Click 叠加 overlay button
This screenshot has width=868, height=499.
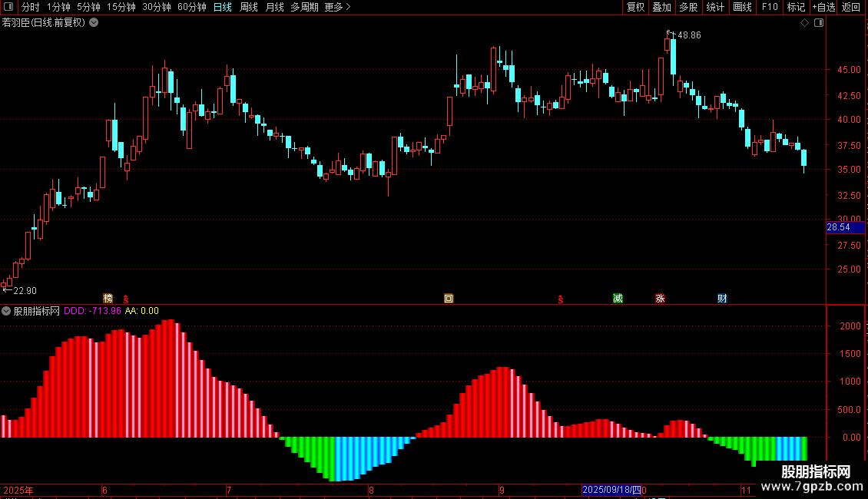click(661, 7)
